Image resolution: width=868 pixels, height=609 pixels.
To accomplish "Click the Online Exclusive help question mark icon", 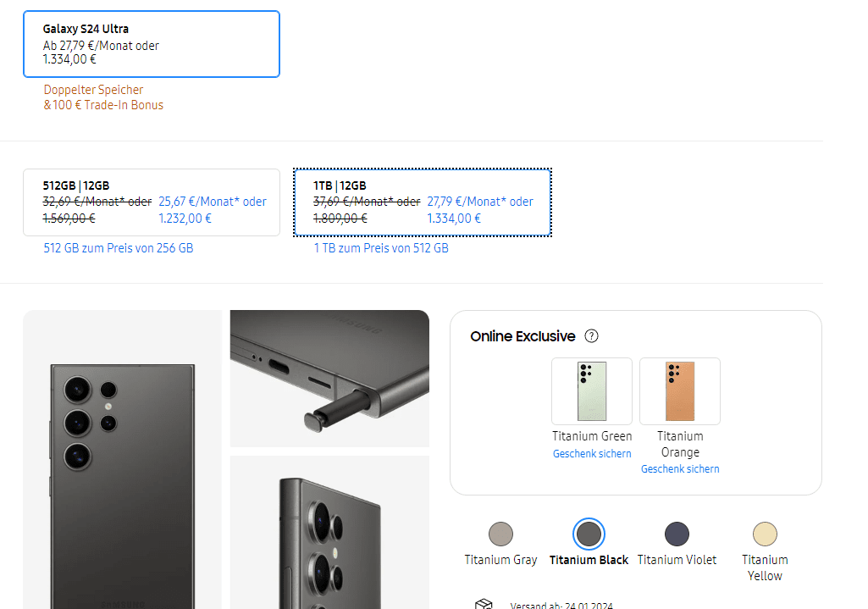I will (592, 336).
